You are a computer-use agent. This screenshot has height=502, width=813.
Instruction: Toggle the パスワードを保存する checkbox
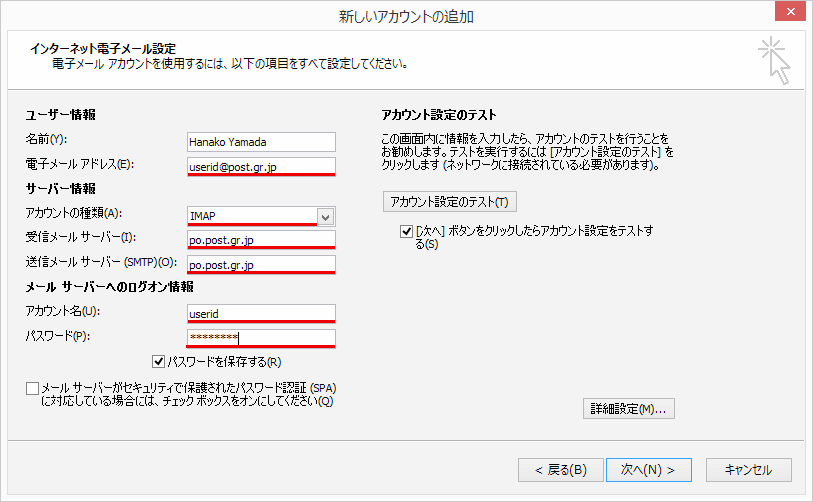159,361
